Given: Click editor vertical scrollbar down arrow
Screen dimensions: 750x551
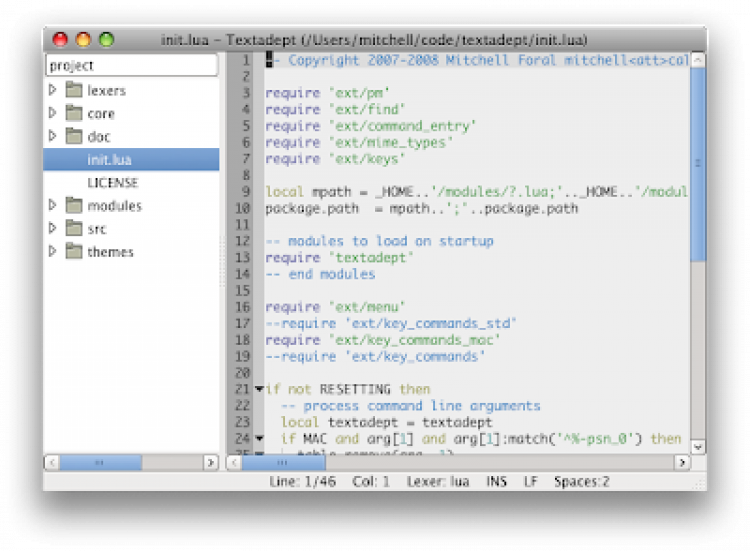Looking at the screenshot, I should 698,447.
